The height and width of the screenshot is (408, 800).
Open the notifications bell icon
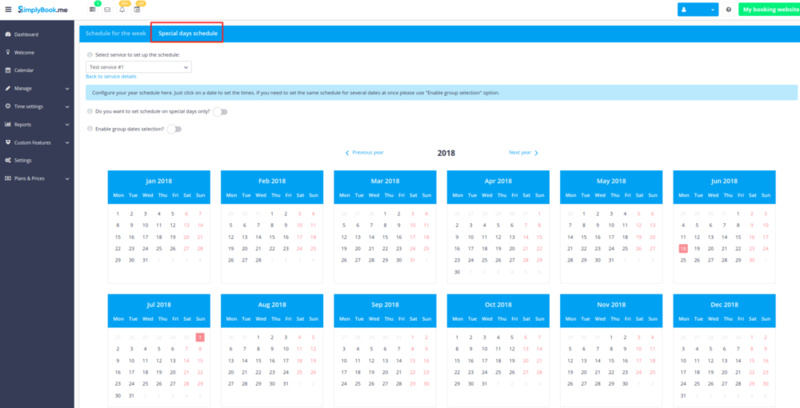(122, 9)
